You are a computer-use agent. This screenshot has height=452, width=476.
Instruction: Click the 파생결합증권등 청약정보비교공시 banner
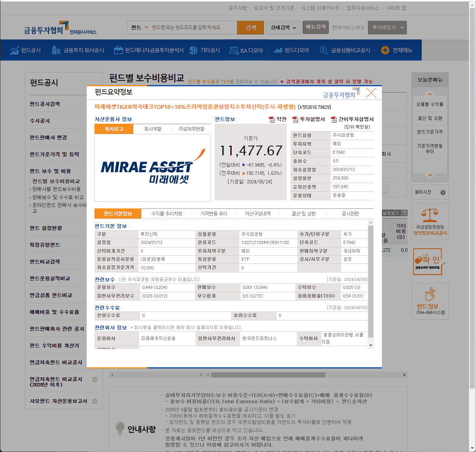pyautogui.click(x=430, y=222)
